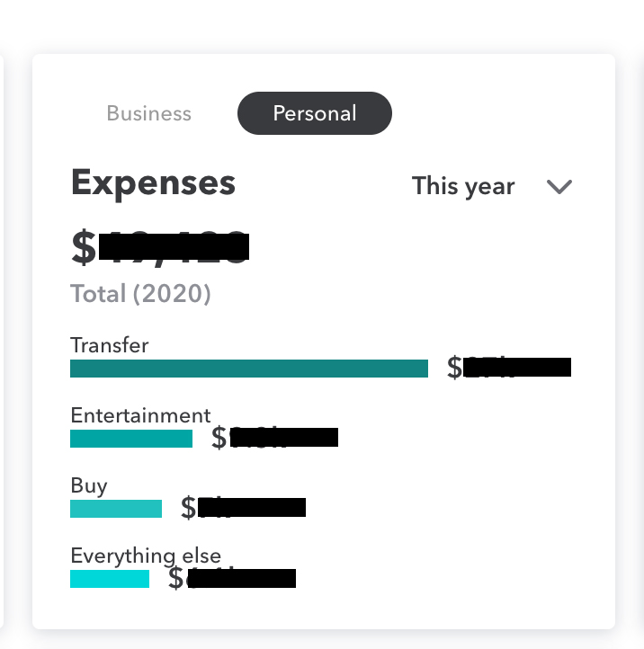This screenshot has height=649, width=644.
Task: Click the Buy category label
Action: coord(89,486)
